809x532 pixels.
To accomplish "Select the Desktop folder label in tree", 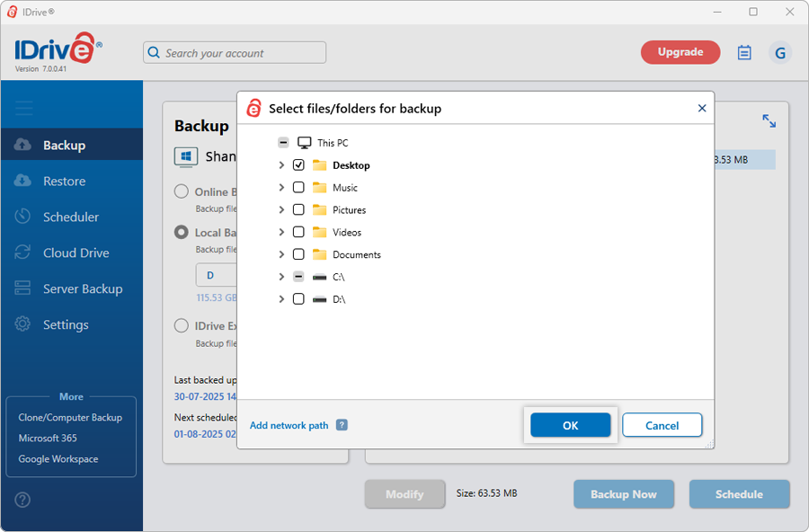I will (351, 165).
